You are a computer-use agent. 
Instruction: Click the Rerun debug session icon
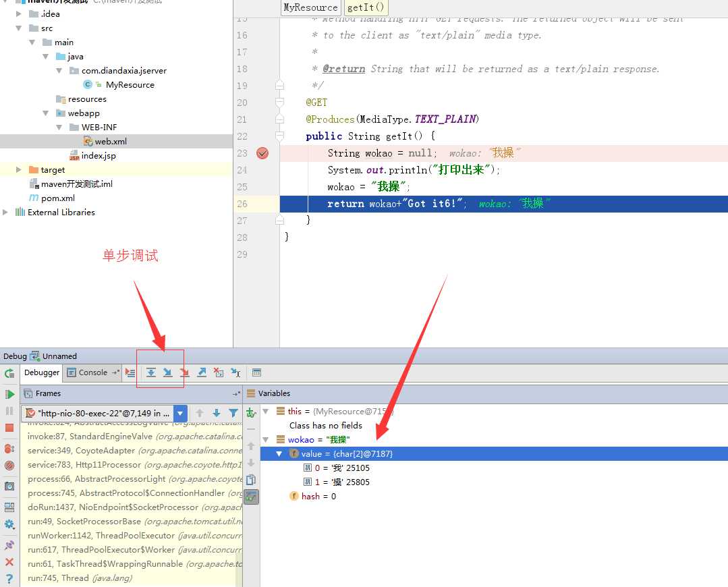pos(9,373)
